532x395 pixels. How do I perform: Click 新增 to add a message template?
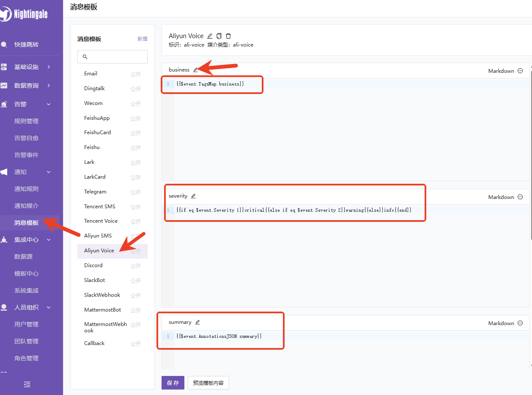point(142,39)
